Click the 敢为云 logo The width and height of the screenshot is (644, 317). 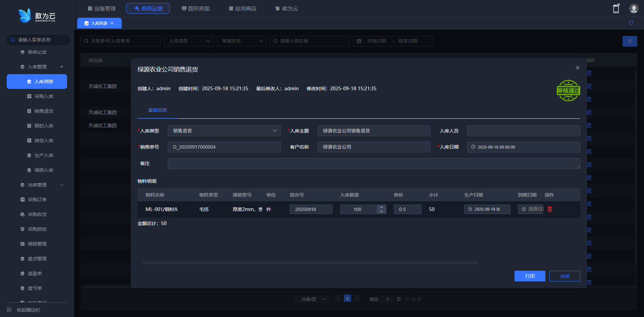click(37, 16)
